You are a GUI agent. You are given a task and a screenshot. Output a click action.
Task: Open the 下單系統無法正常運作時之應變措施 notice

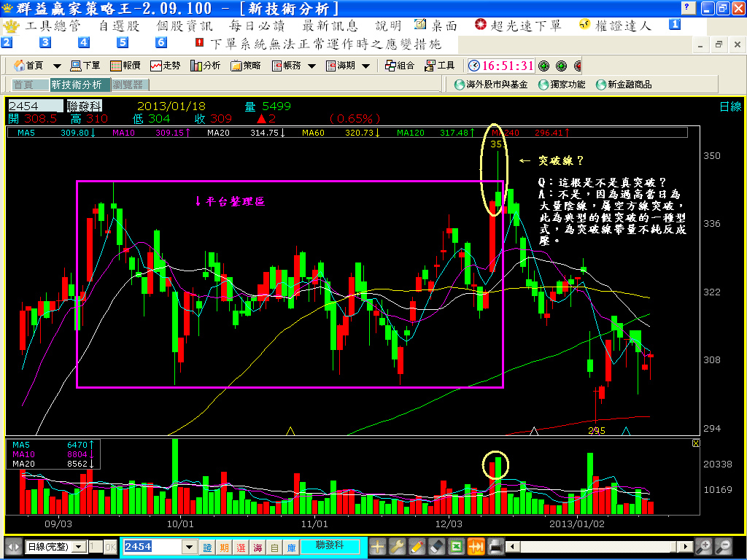(x=318, y=44)
